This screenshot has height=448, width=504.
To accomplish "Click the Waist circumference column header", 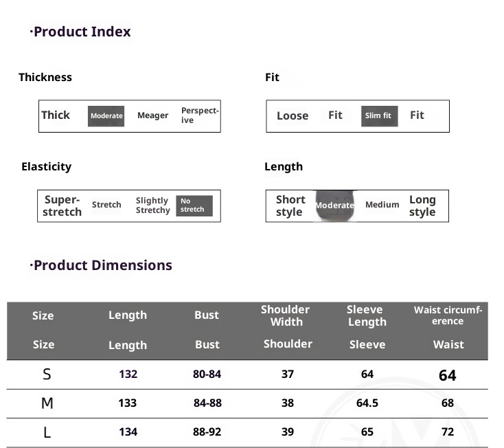I will click(448, 315).
